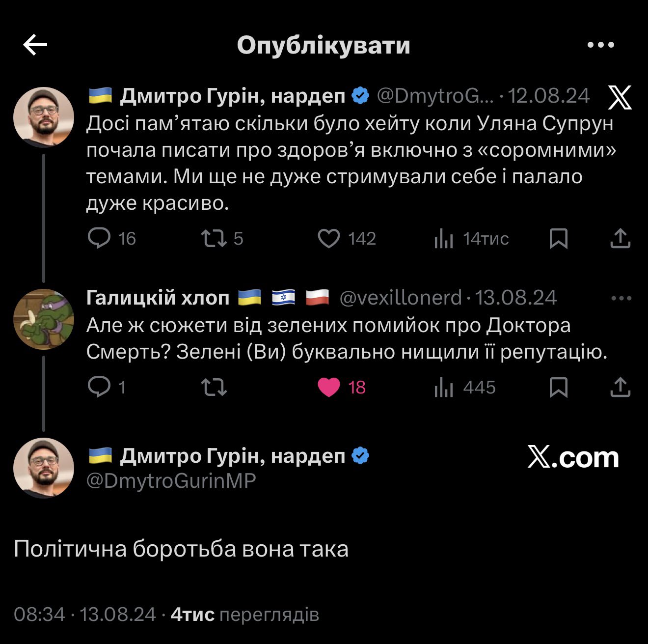Open more options for Галицкій хлоп reply
This screenshot has height=644, width=648.
pos(621,298)
